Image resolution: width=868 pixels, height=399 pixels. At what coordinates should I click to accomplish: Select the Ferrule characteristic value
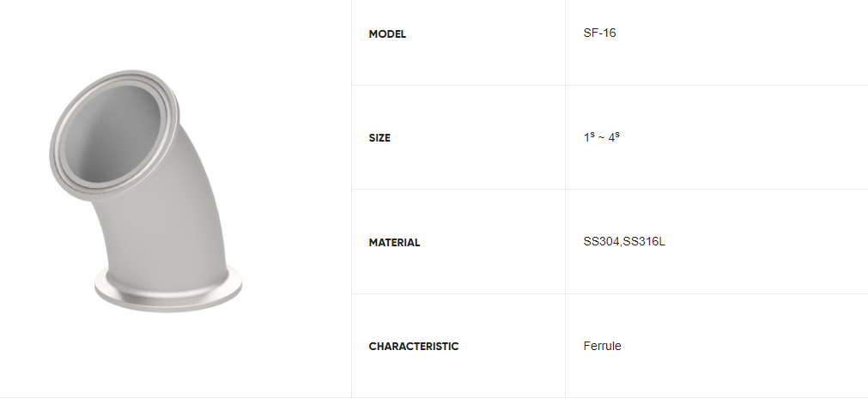[x=603, y=347]
